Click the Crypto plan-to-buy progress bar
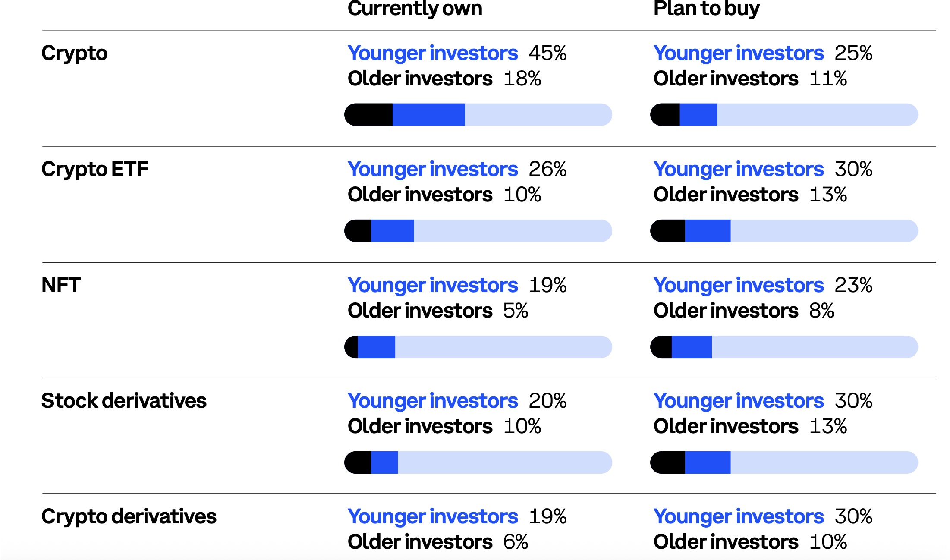The width and height of the screenshot is (950, 560). click(x=784, y=115)
